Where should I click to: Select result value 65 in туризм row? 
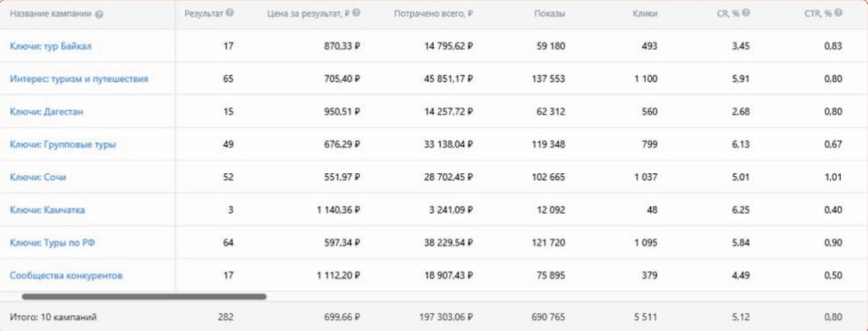[228, 79]
